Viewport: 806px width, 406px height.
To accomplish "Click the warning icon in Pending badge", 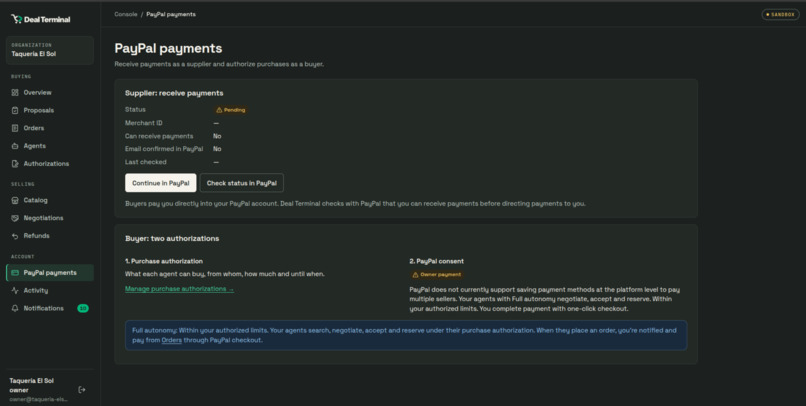I will tap(219, 110).
